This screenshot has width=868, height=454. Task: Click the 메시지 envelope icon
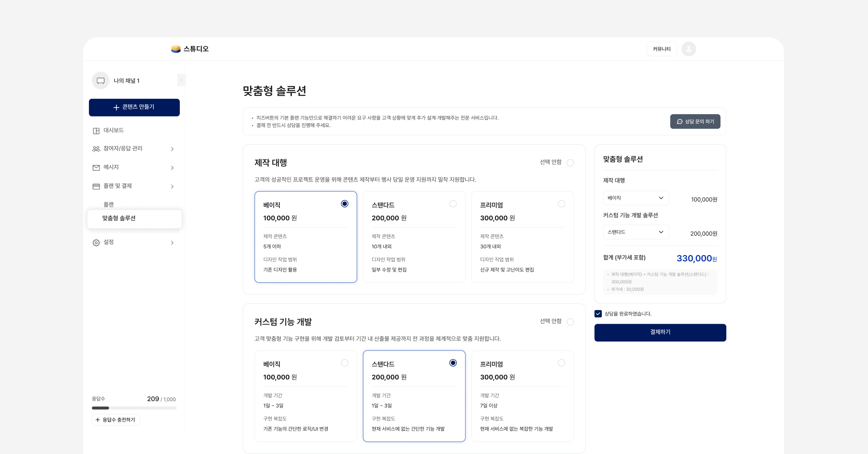click(x=96, y=167)
